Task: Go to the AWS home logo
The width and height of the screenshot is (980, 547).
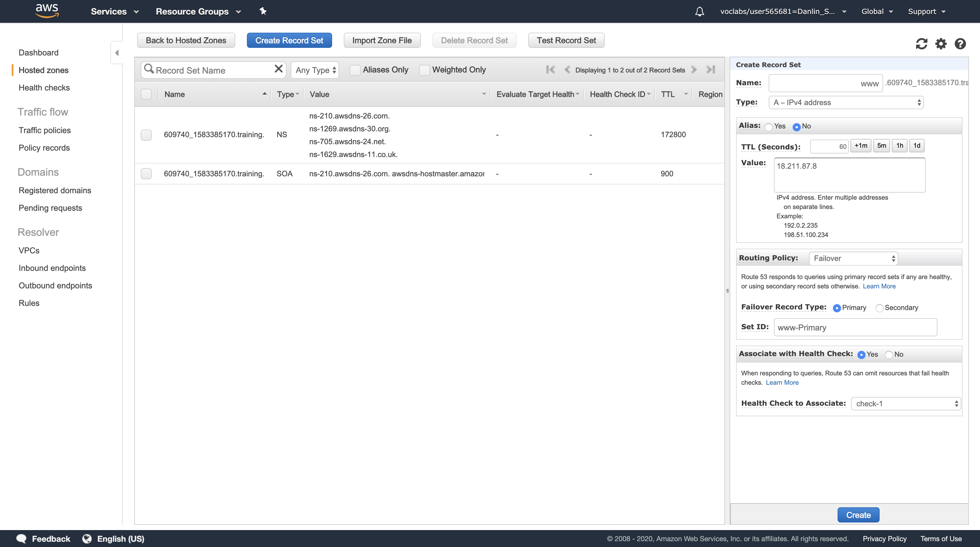Action: [x=47, y=11]
